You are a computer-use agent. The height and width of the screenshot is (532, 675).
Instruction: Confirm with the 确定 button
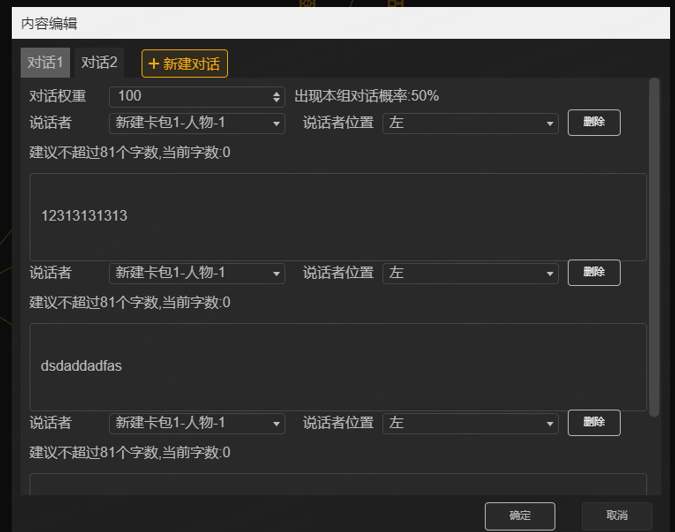[520, 516]
